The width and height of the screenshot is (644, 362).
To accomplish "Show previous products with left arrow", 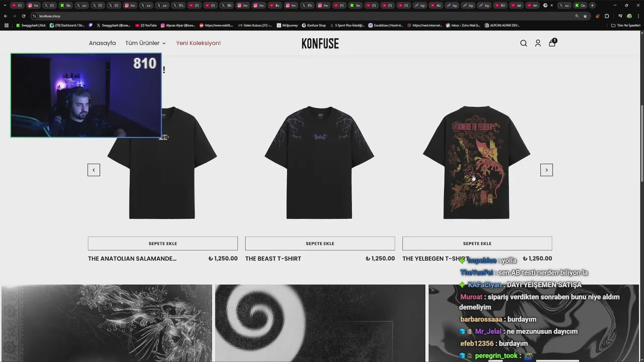I will 94,170.
